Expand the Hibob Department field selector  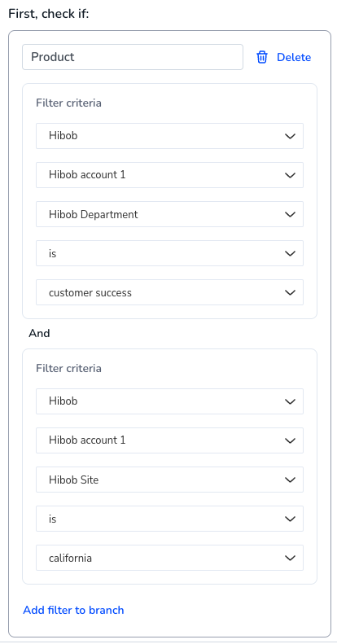click(169, 214)
